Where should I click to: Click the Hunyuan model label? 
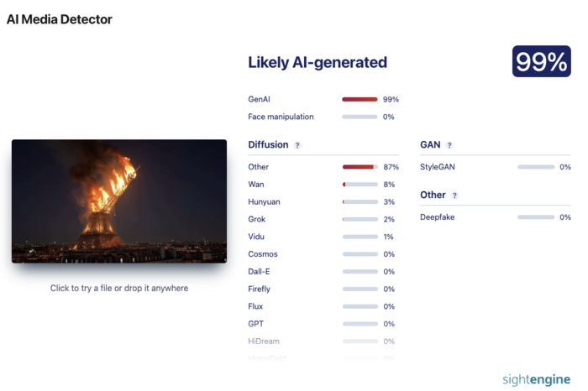(264, 202)
